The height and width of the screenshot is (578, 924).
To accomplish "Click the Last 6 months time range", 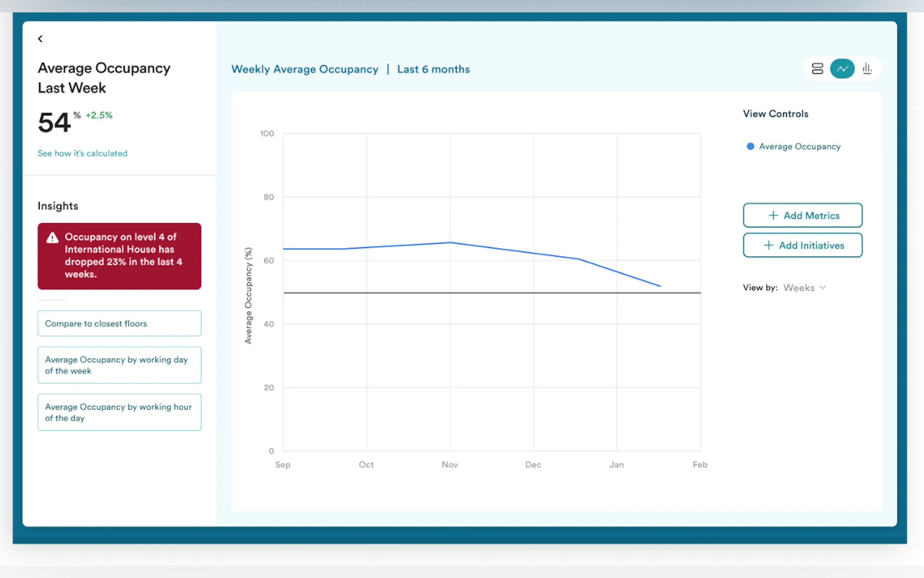I will (433, 69).
